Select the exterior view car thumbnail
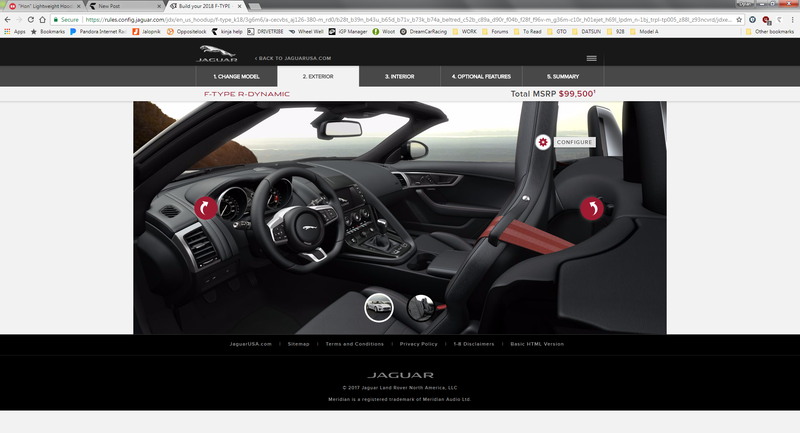800x433 pixels. (379, 307)
